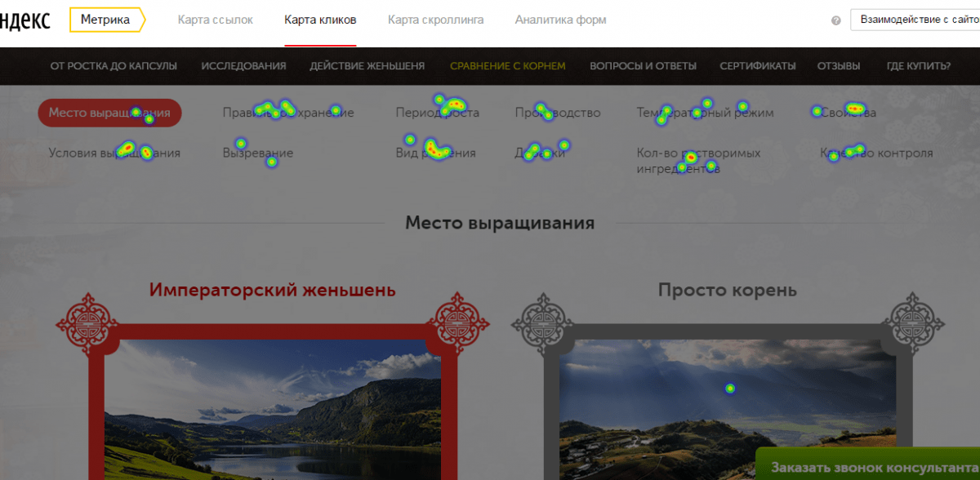Click the Императорский женьшень heading

(x=273, y=290)
